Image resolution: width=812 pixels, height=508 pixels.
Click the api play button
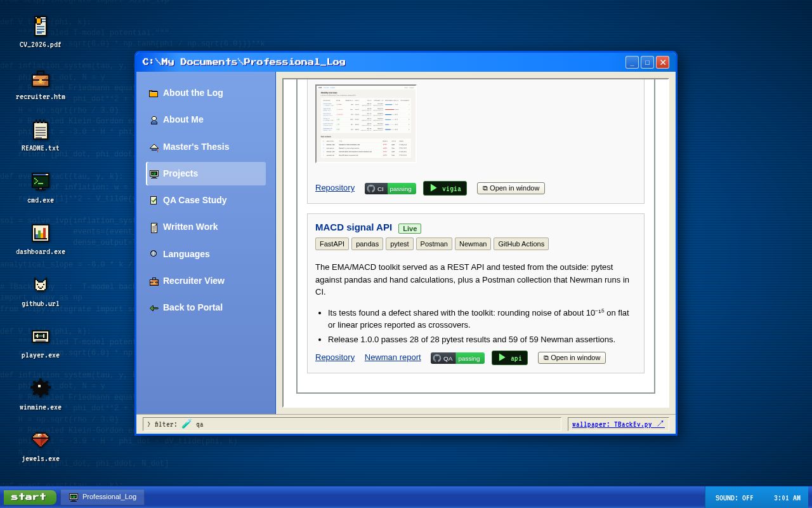click(x=509, y=358)
